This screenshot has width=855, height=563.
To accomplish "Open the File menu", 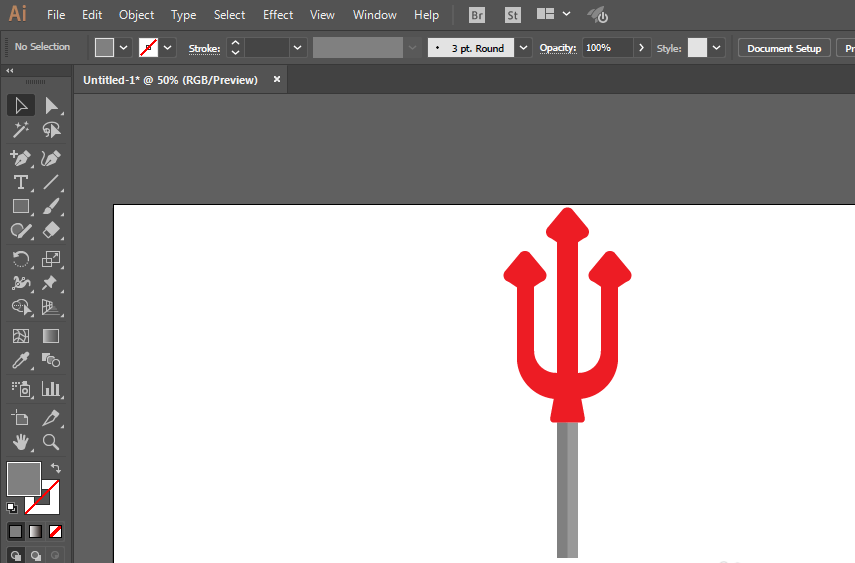I will [x=56, y=15].
